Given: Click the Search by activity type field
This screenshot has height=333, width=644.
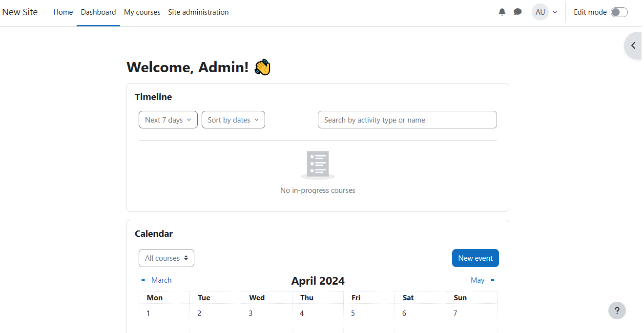Looking at the screenshot, I should point(407,120).
